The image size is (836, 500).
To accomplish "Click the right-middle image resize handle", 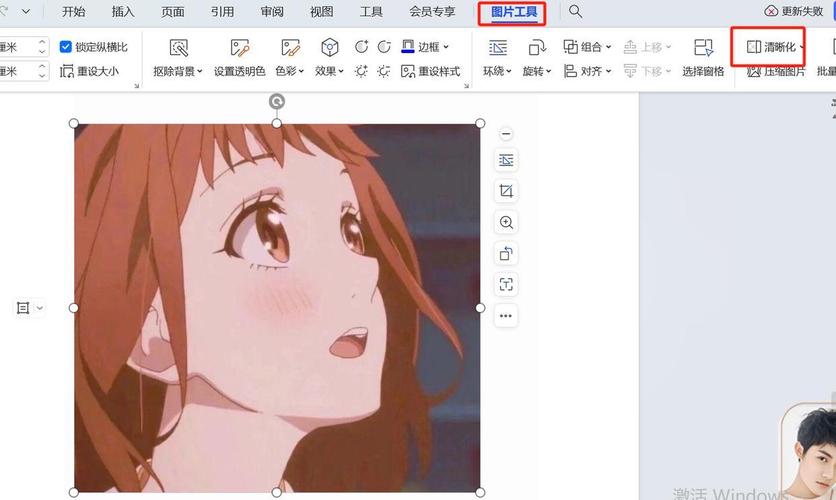I will pos(480,308).
